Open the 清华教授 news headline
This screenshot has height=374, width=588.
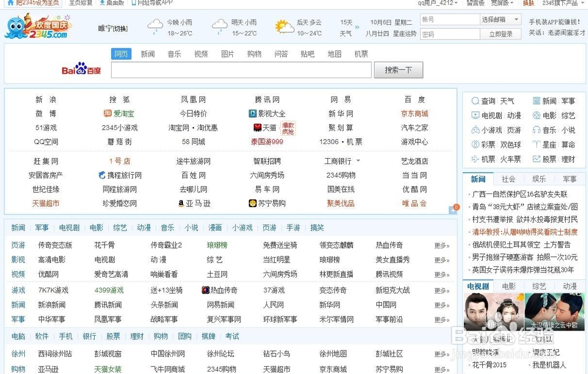coord(525,232)
